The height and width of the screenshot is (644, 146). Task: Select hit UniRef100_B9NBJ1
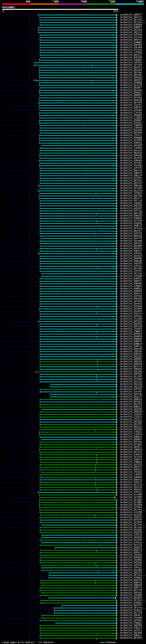(x=131, y=437)
